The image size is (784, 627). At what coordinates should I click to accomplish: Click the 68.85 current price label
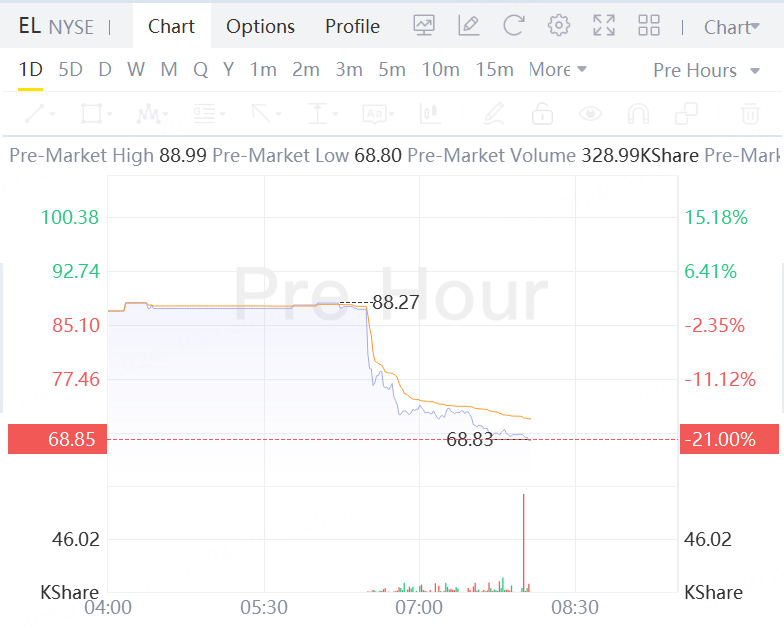[x=57, y=439]
